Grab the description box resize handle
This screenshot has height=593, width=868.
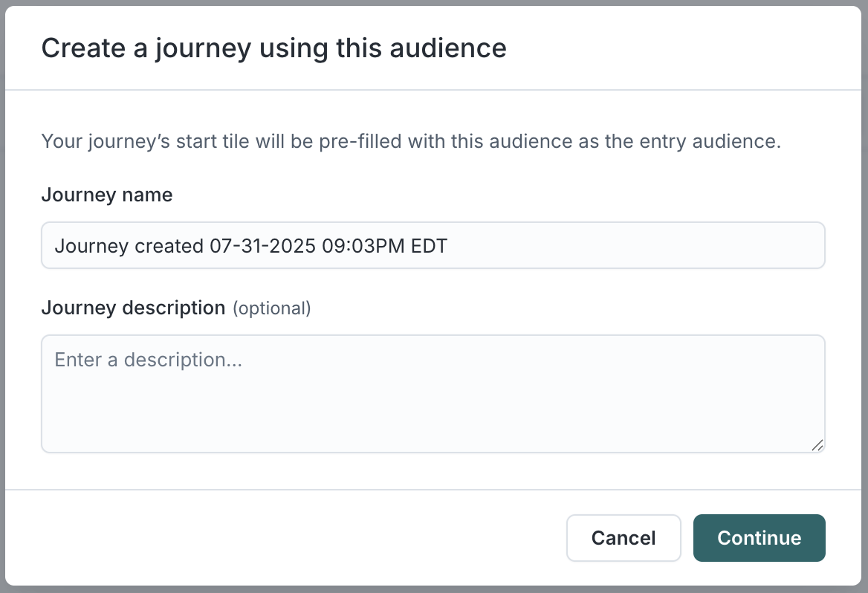817,445
